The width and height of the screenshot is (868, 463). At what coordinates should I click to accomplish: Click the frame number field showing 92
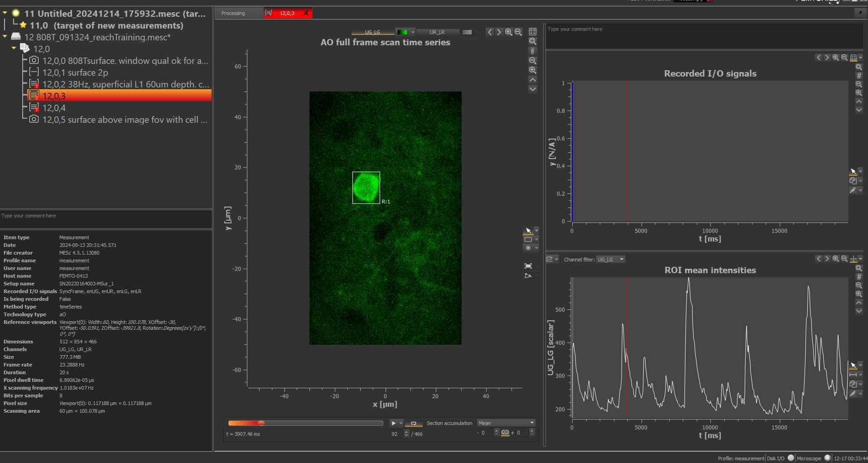395,434
